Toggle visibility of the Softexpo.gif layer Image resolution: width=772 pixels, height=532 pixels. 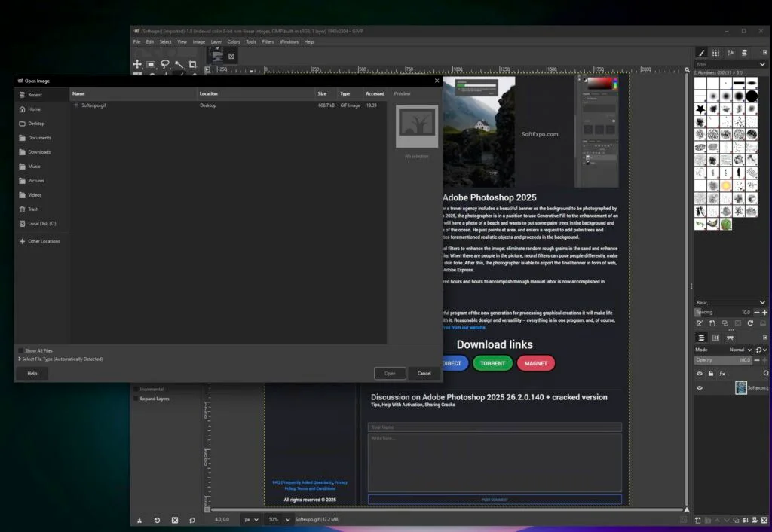coord(699,387)
